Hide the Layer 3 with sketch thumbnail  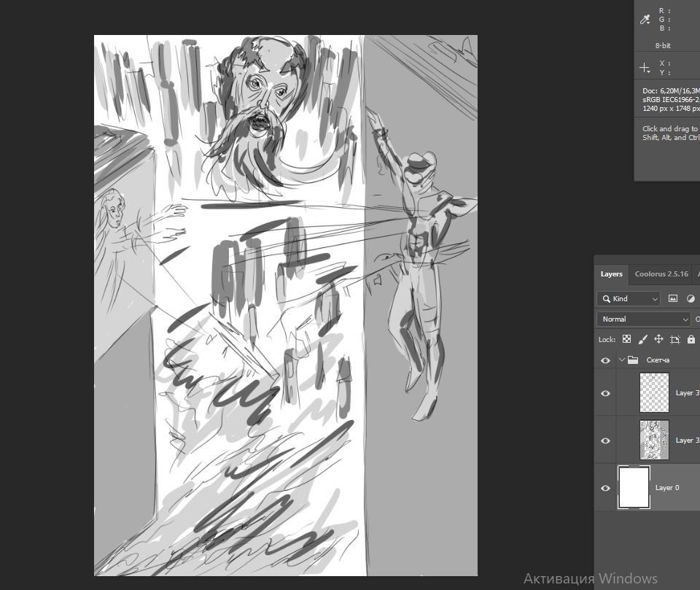pyautogui.click(x=605, y=440)
